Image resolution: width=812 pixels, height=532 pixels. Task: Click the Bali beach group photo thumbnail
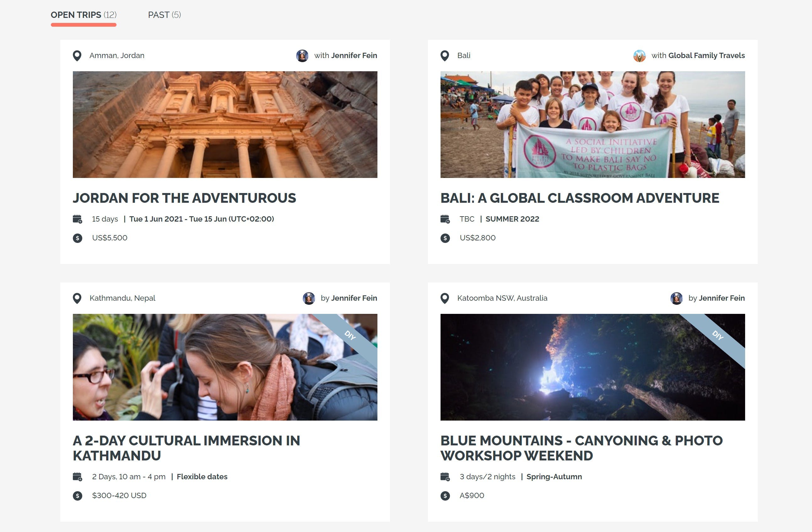[593, 125]
